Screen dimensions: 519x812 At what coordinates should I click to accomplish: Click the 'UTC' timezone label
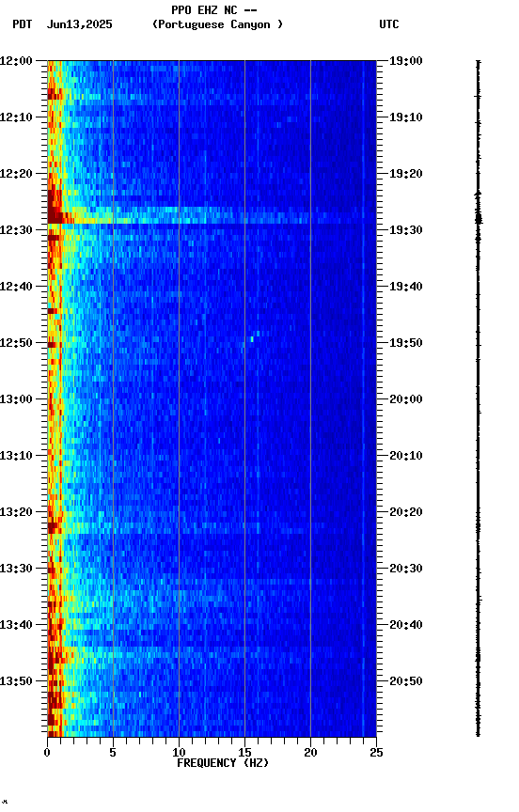(389, 24)
